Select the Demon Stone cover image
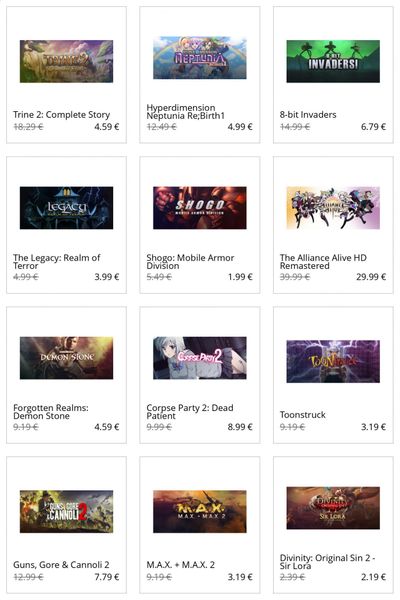 [66, 358]
